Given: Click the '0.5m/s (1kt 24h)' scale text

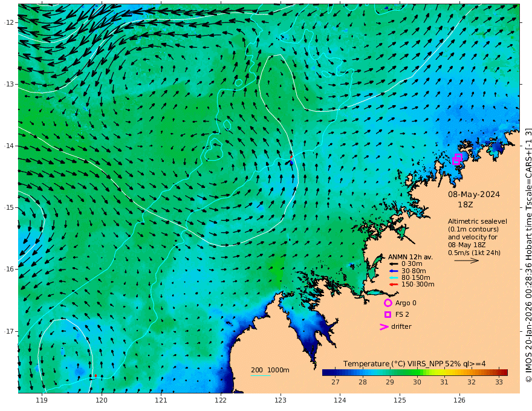Looking at the screenshot, I should pos(475,253).
